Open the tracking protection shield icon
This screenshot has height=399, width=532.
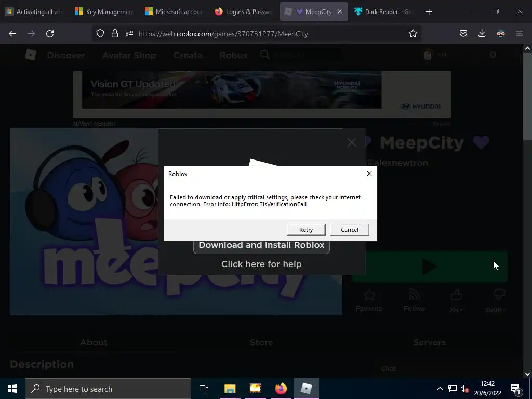(x=100, y=34)
